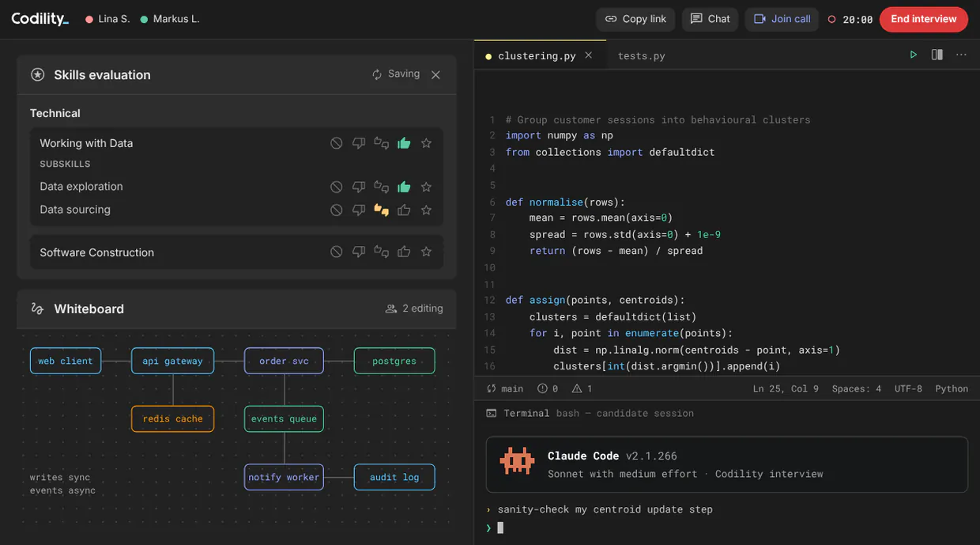Click Ln 25, Col 9 cursor position
The image size is (980, 545).
(x=786, y=388)
